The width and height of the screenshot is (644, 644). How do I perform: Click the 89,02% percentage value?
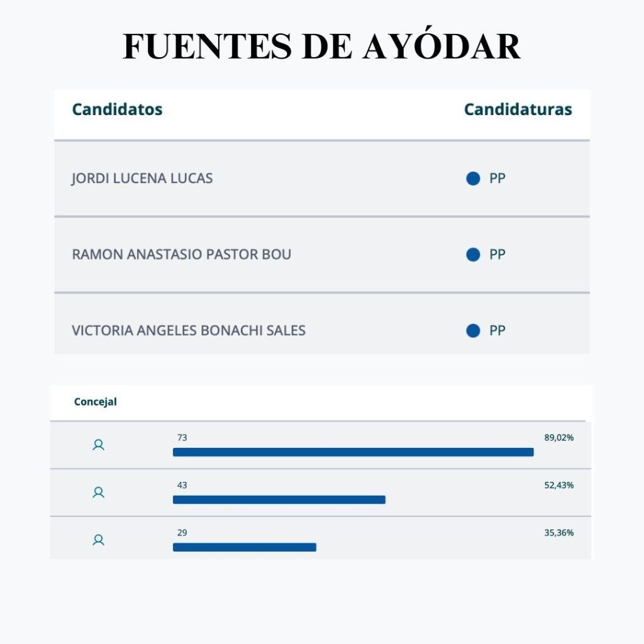click(x=558, y=438)
